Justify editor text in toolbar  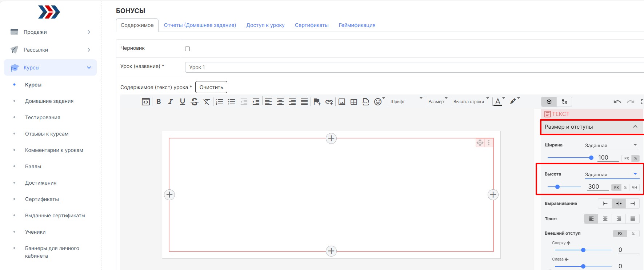pos(304,102)
